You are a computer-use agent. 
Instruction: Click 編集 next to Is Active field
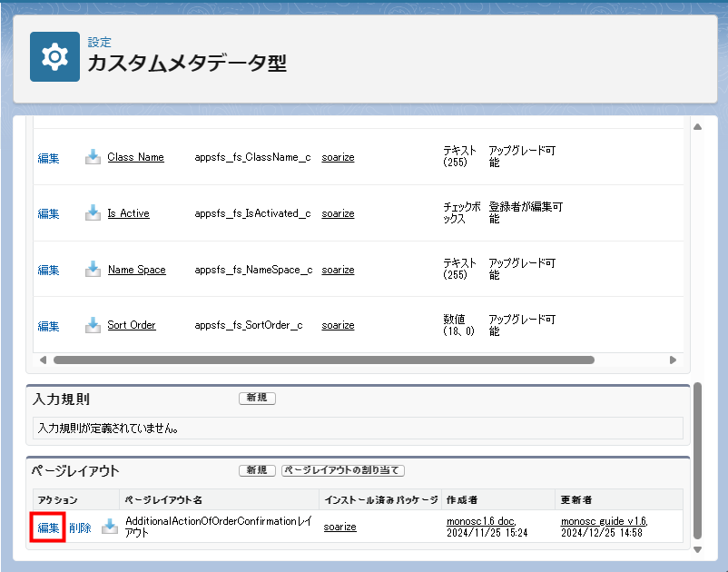click(x=48, y=213)
